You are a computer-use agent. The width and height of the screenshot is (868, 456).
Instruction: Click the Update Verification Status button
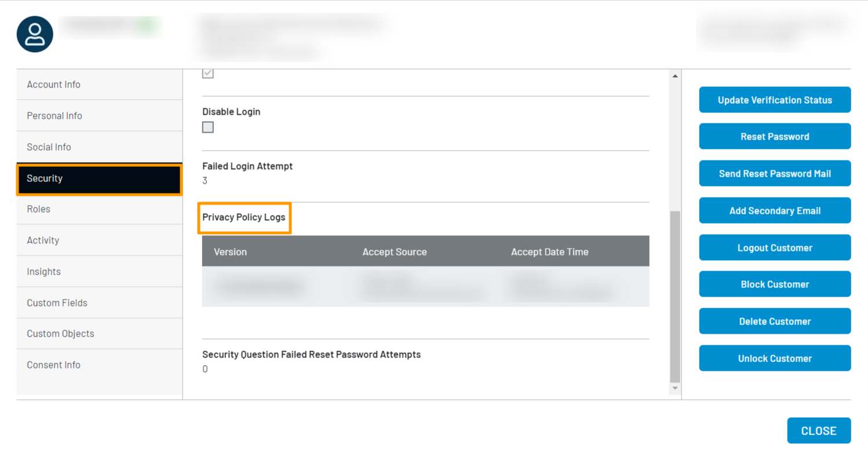point(775,100)
